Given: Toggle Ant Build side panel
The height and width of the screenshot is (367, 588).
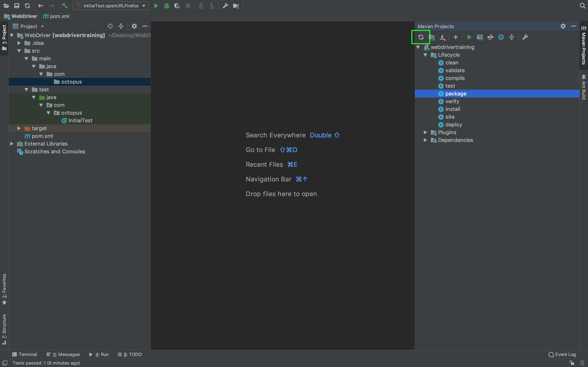Looking at the screenshot, I should tap(583, 87).
